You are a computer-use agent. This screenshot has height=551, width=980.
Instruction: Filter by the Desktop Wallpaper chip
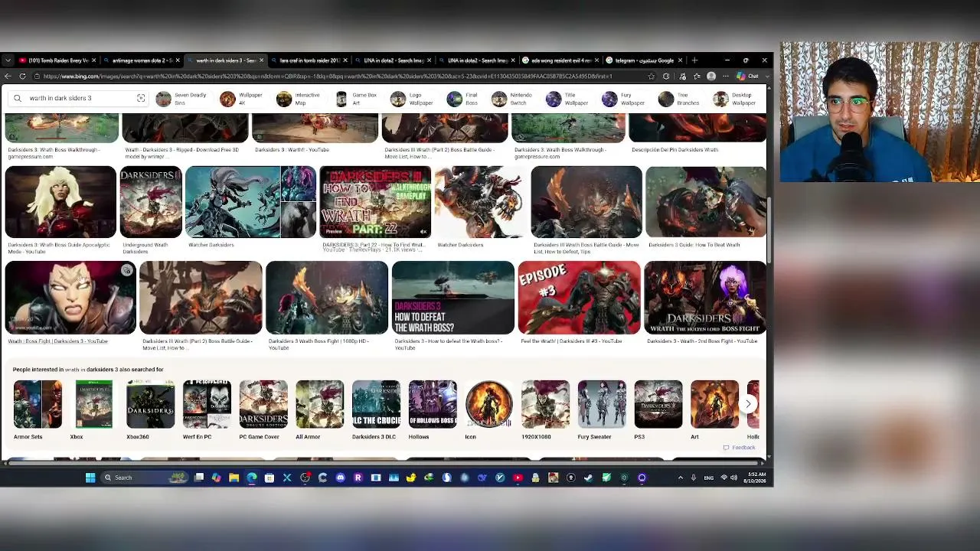click(x=734, y=99)
